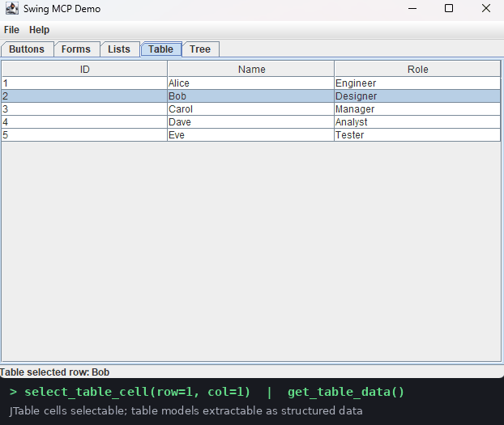Click the Designer role cell
This screenshot has height=425, width=504.
point(417,96)
